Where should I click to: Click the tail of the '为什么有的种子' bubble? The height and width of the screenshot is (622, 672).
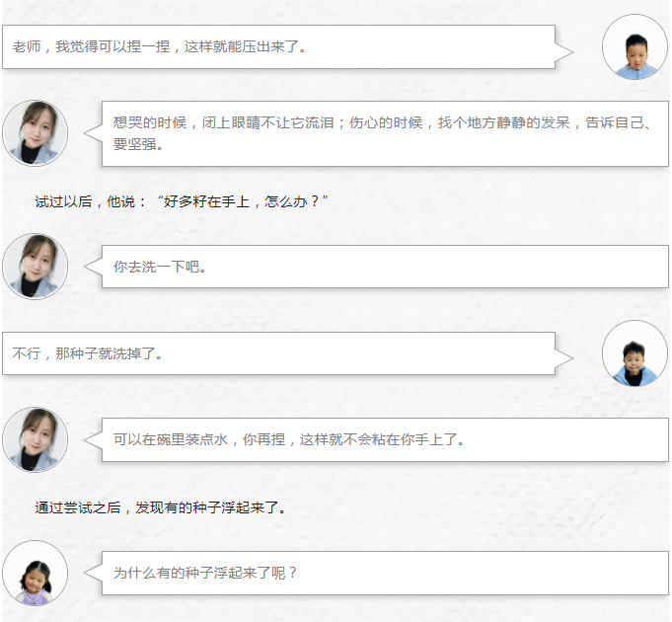click(93, 573)
